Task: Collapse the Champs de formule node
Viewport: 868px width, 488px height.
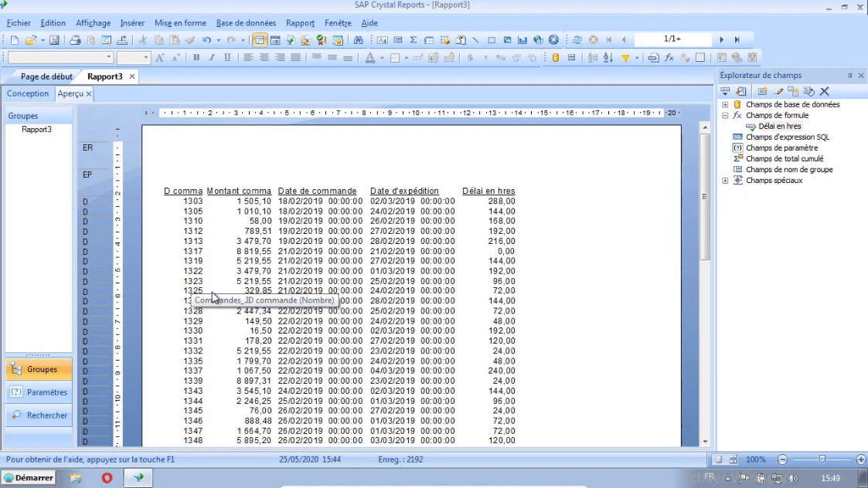Action: click(x=725, y=115)
